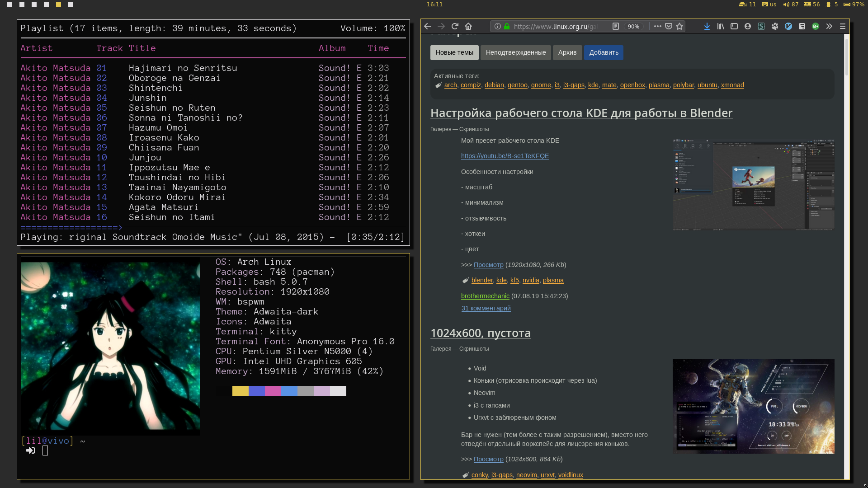The width and height of the screenshot is (868, 488).
Task: Click the pink color block in terminal
Action: [x=273, y=391]
